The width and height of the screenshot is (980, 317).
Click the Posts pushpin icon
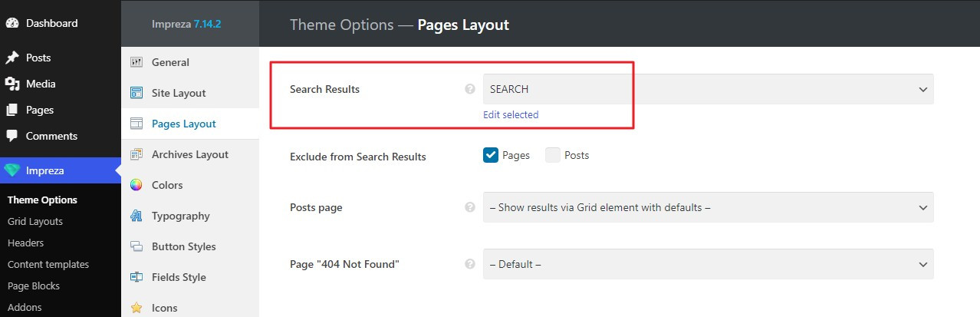(x=12, y=58)
